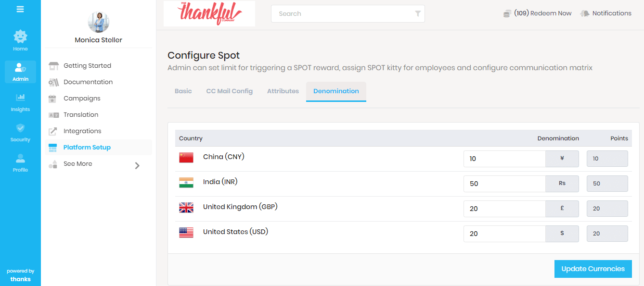This screenshot has height=286, width=644.
Task: Click the Redeem Now coins icon
Action: [507, 13]
